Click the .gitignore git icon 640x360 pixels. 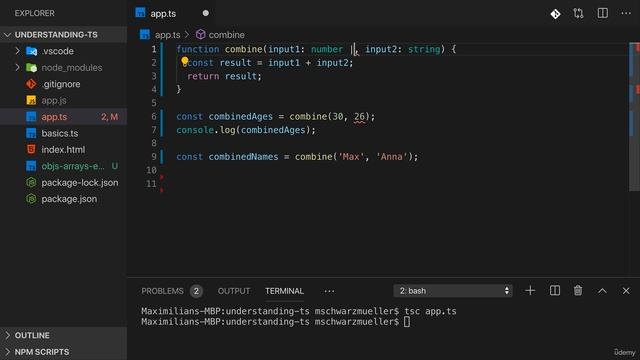point(31,84)
